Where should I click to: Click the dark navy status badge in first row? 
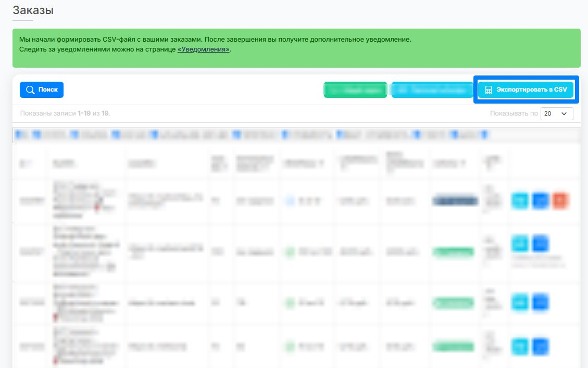(455, 201)
